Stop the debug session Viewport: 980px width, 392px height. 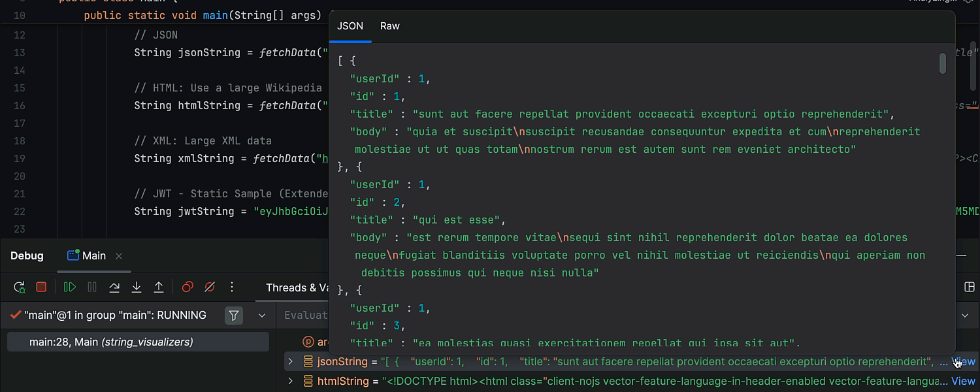click(41, 287)
